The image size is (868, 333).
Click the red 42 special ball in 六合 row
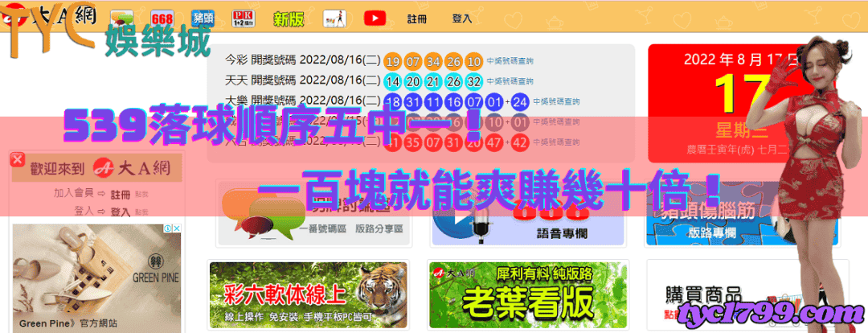point(520,142)
